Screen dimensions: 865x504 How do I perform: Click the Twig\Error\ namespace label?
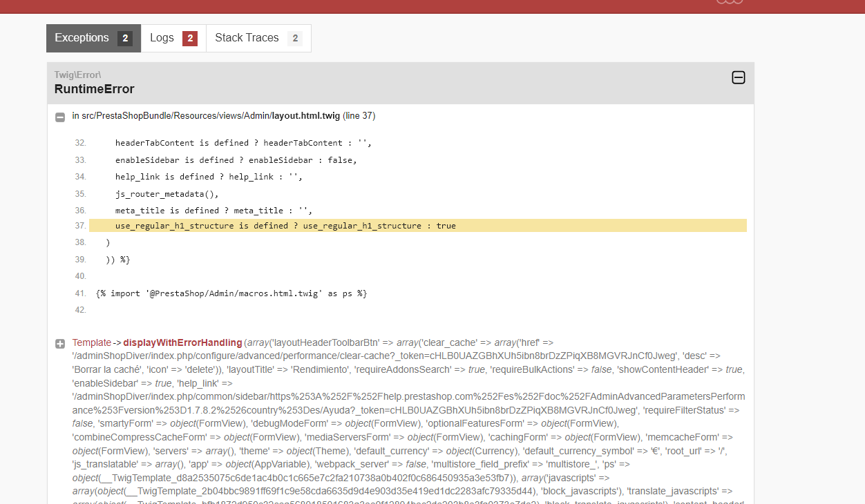[x=78, y=75]
